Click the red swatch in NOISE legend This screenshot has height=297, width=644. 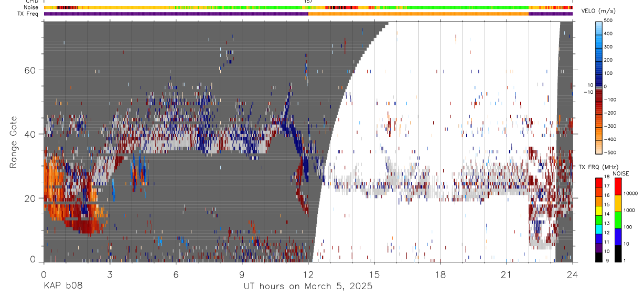point(618,186)
